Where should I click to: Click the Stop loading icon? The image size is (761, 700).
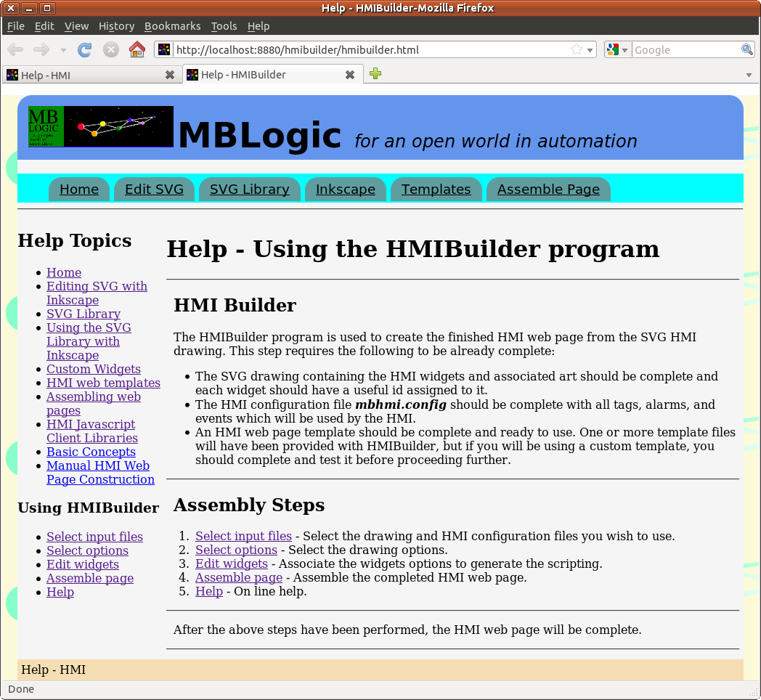click(110, 50)
